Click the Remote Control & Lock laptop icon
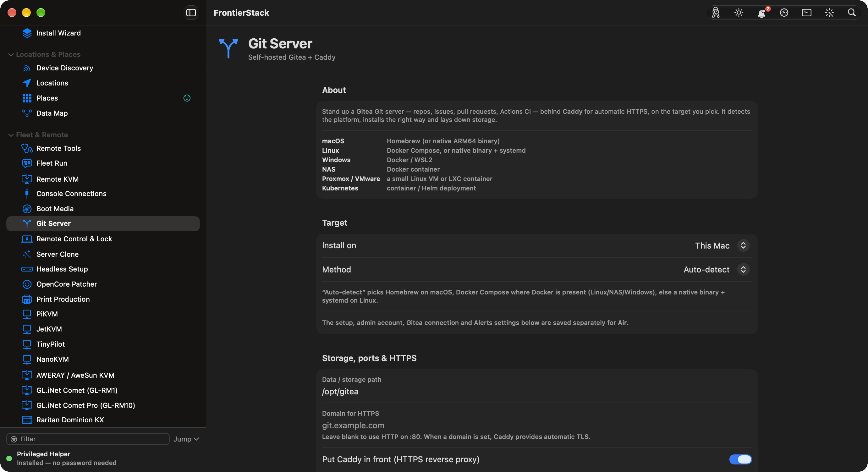This screenshot has width=868, height=472. pyautogui.click(x=27, y=239)
